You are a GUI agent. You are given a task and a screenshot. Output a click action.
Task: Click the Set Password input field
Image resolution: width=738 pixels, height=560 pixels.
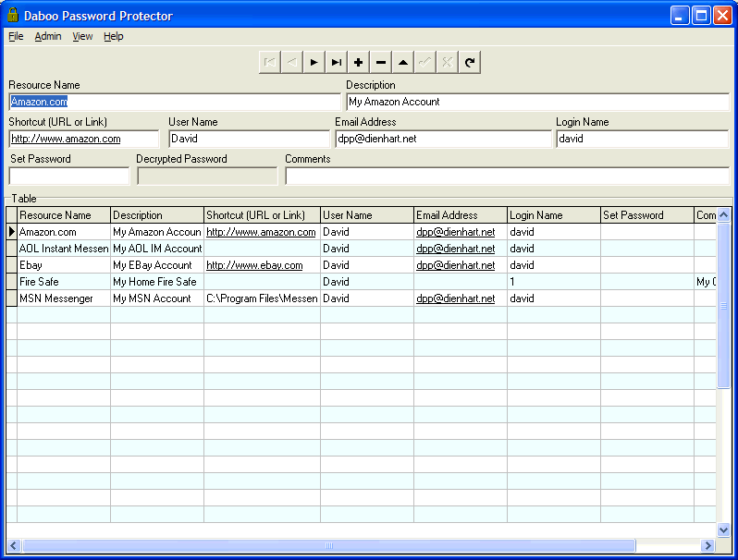pos(69,176)
